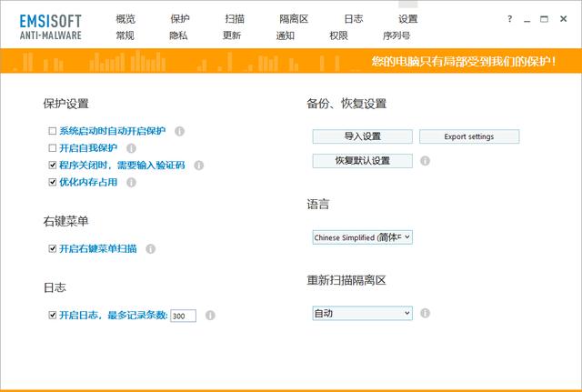
Task: Open 隔离区 tab
Action: click(x=294, y=19)
